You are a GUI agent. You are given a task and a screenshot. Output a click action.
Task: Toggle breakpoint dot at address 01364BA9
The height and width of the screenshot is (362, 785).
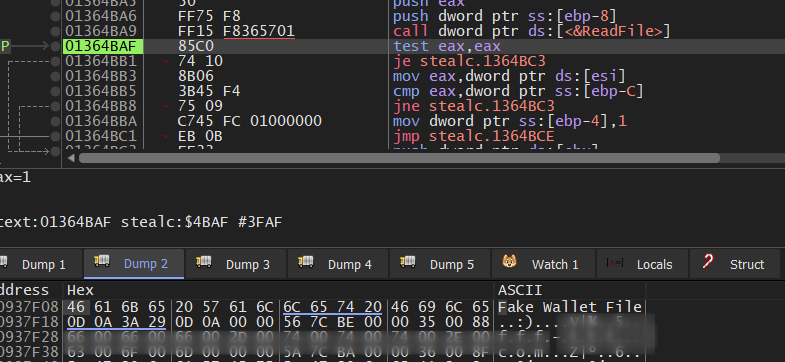tap(56, 32)
